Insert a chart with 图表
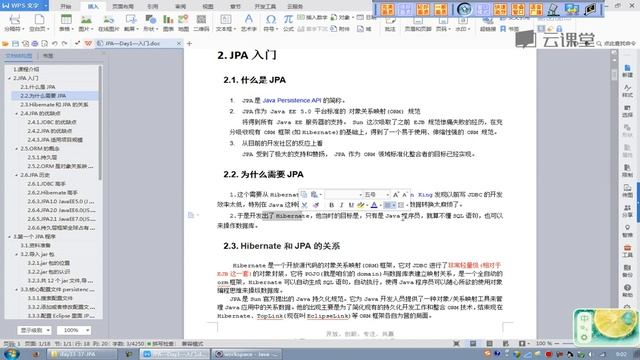640x360 pixels. pos(168,23)
